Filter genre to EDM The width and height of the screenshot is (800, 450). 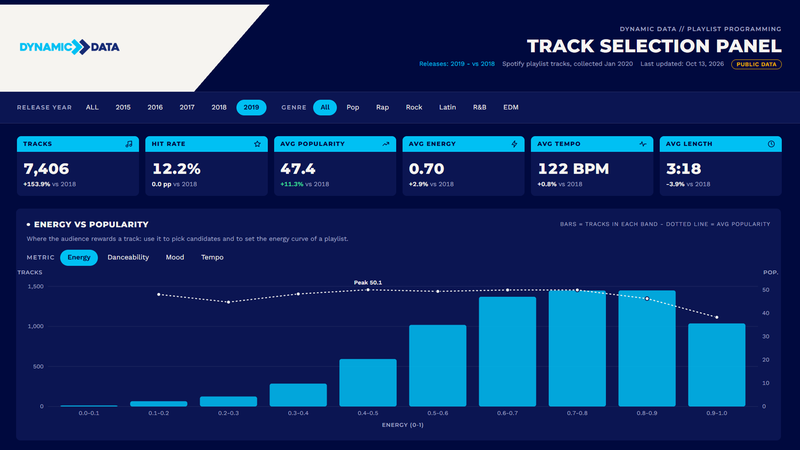click(511, 107)
